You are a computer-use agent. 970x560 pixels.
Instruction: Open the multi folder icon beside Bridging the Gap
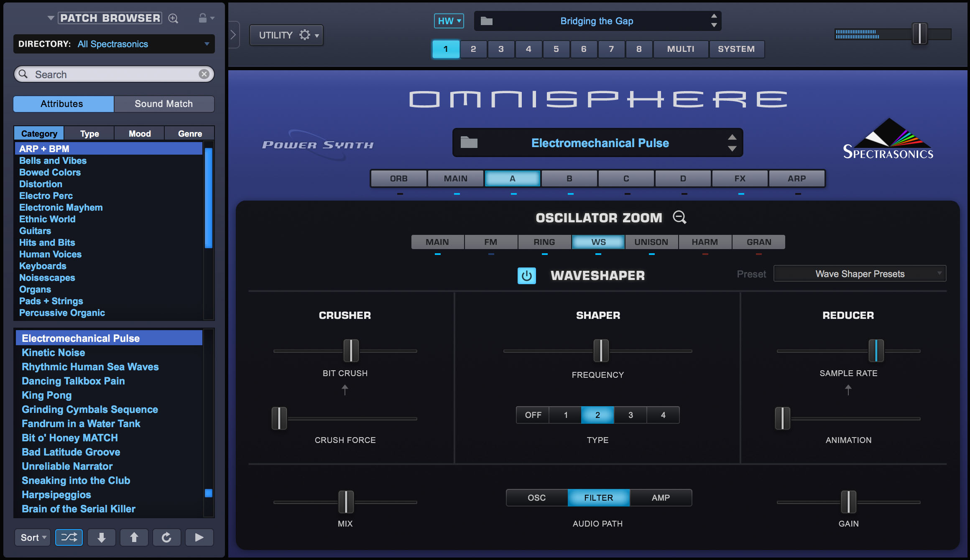click(486, 21)
